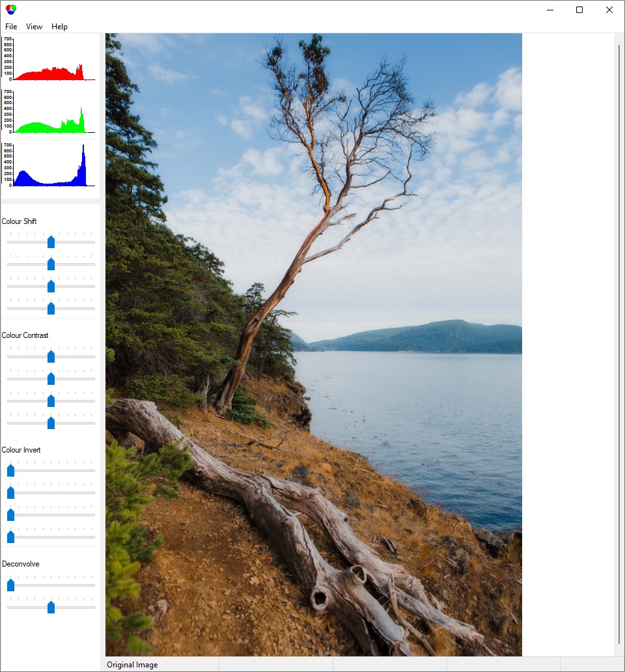Click the second Deconvolve slider thumb

[x=51, y=607]
